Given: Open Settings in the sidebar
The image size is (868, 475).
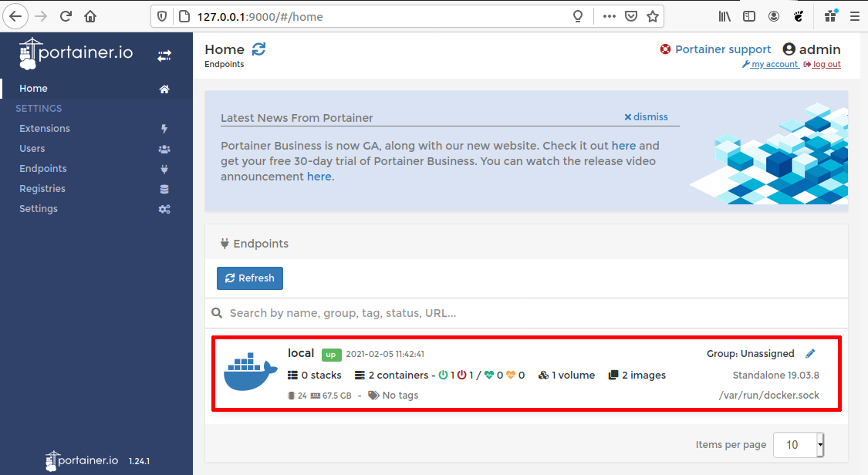Looking at the screenshot, I should click(39, 209).
